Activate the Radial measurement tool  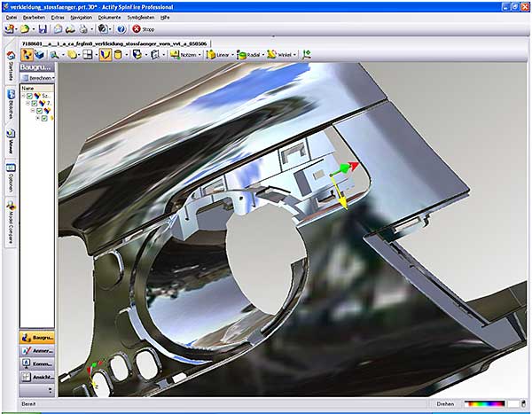(249, 54)
